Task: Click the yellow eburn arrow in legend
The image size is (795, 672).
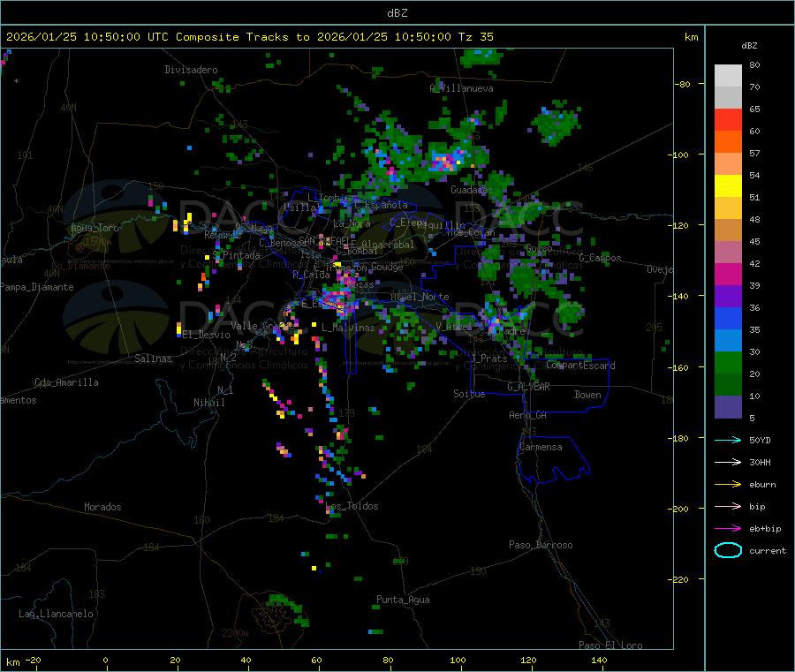Action: pyautogui.click(x=728, y=485)
